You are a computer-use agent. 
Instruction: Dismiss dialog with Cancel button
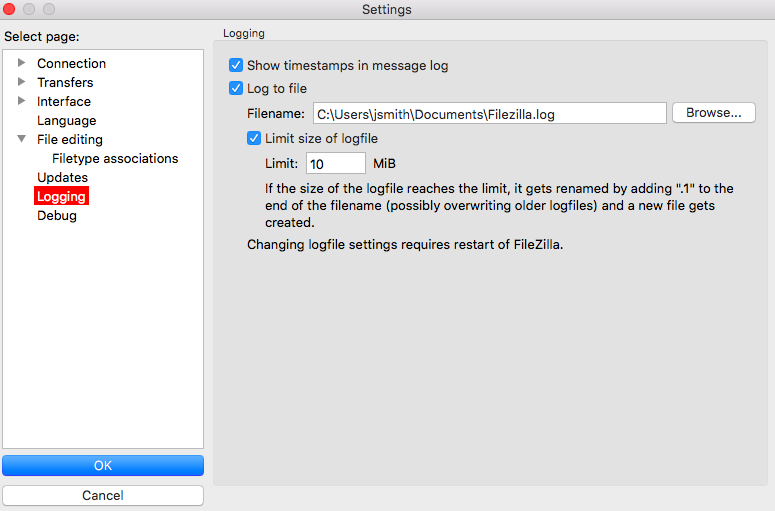[103, 495]
